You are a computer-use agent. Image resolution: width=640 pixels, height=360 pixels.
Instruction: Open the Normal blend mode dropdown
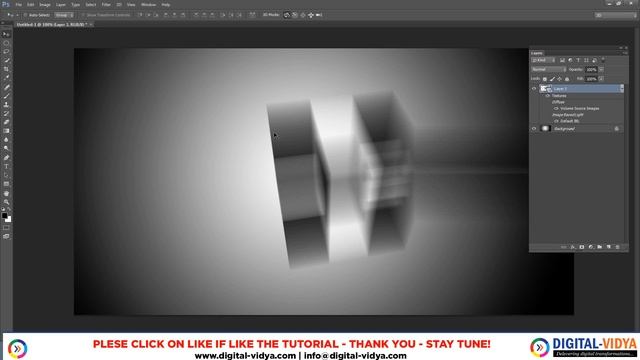548,69
